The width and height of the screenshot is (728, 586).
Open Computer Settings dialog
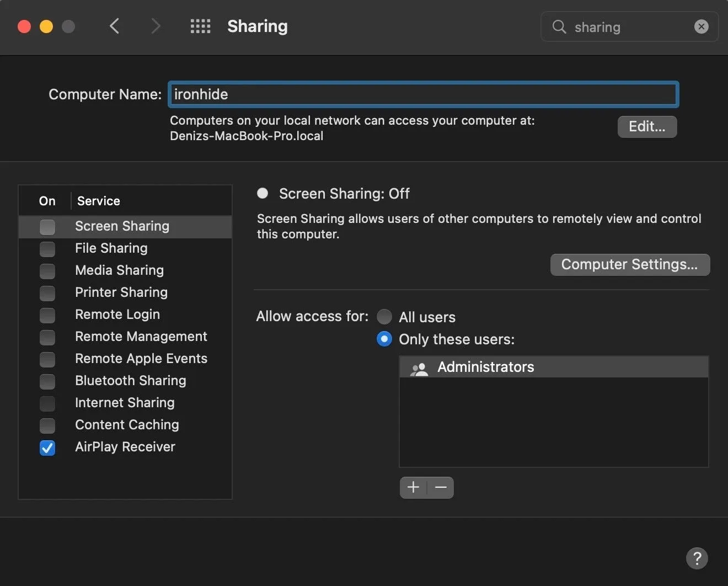tap(630, 264)
